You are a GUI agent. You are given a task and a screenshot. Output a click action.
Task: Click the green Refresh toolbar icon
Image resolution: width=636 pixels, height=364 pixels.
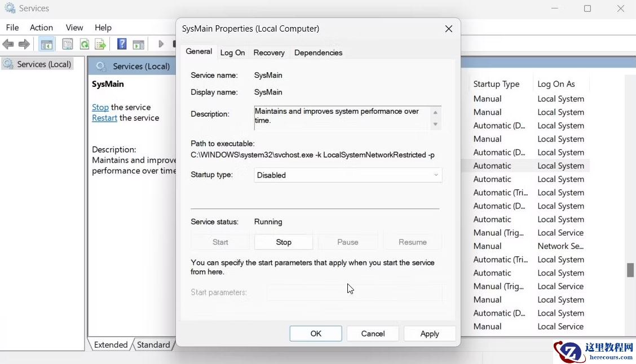(84, 44)
